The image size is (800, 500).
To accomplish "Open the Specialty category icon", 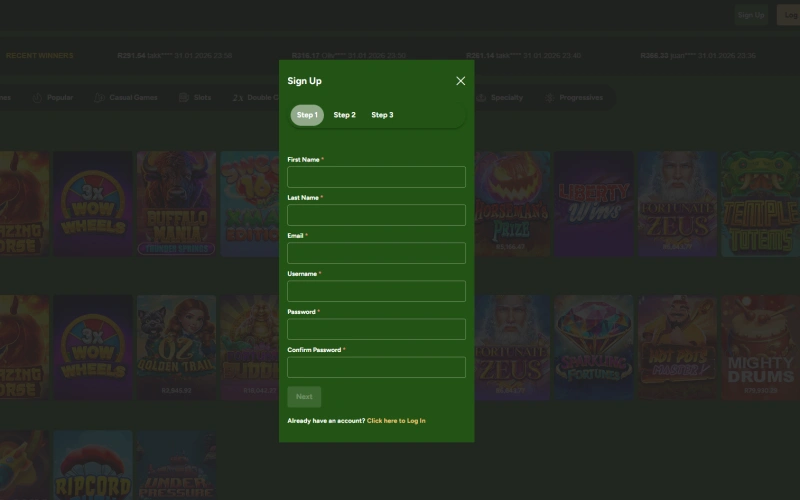I will (x=480, y=98).
